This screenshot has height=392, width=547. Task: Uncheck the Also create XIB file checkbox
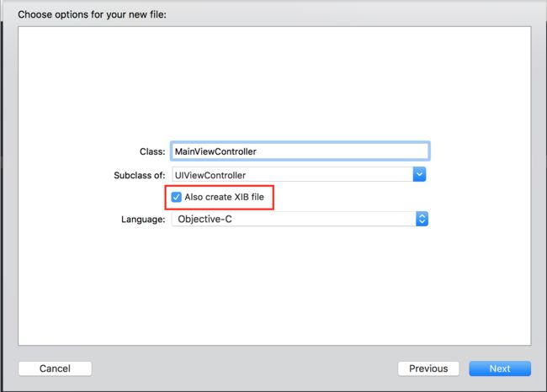point(176,197)
